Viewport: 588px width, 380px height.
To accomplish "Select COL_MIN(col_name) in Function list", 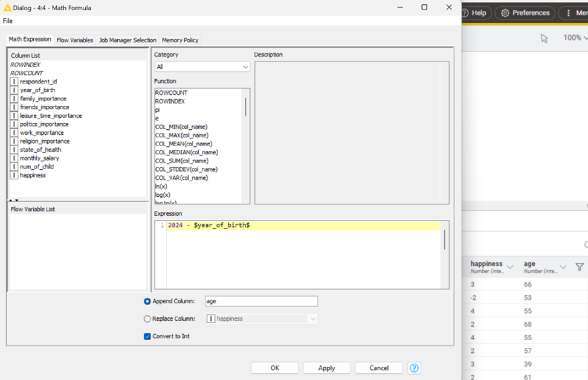I will click(x=181, y=127).
